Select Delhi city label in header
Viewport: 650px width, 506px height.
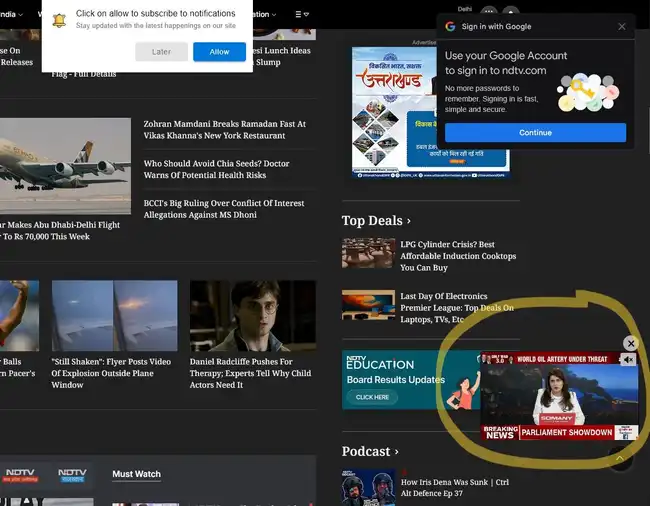(x=464, y=9)
